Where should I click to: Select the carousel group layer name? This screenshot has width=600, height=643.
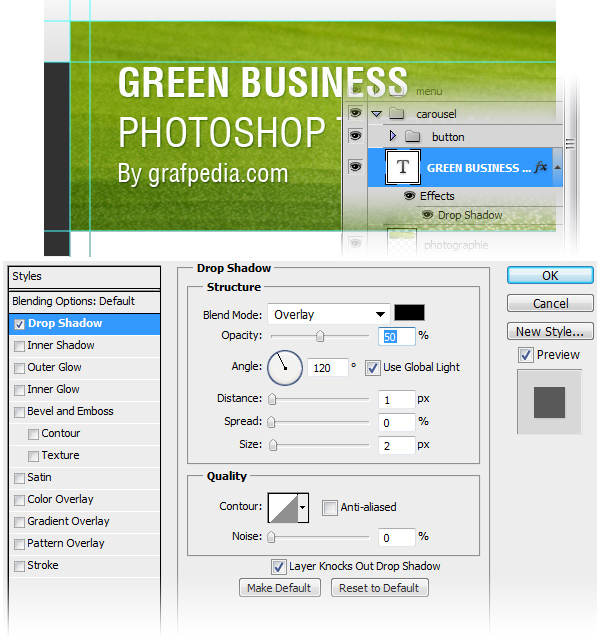[x=436, y=114]
